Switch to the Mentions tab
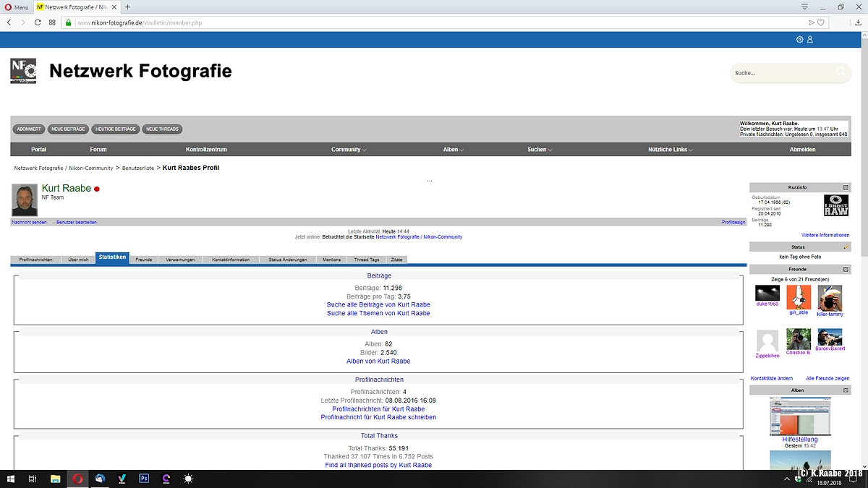Screen dimensions: 868x488 tap(331, 260)
